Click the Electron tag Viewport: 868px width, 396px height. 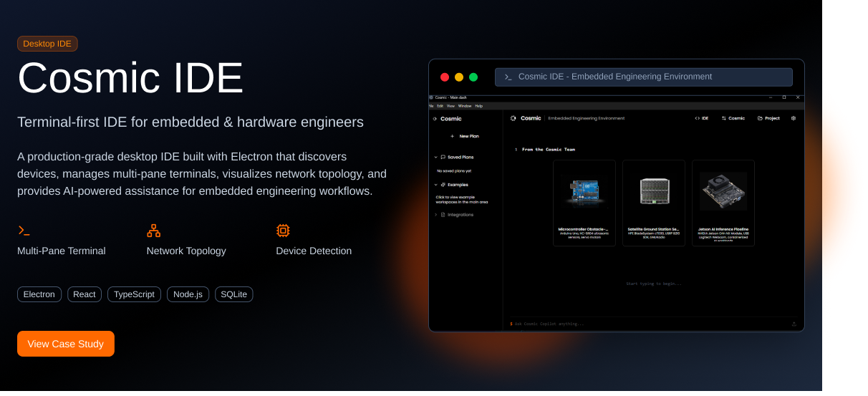coord(39,294)
